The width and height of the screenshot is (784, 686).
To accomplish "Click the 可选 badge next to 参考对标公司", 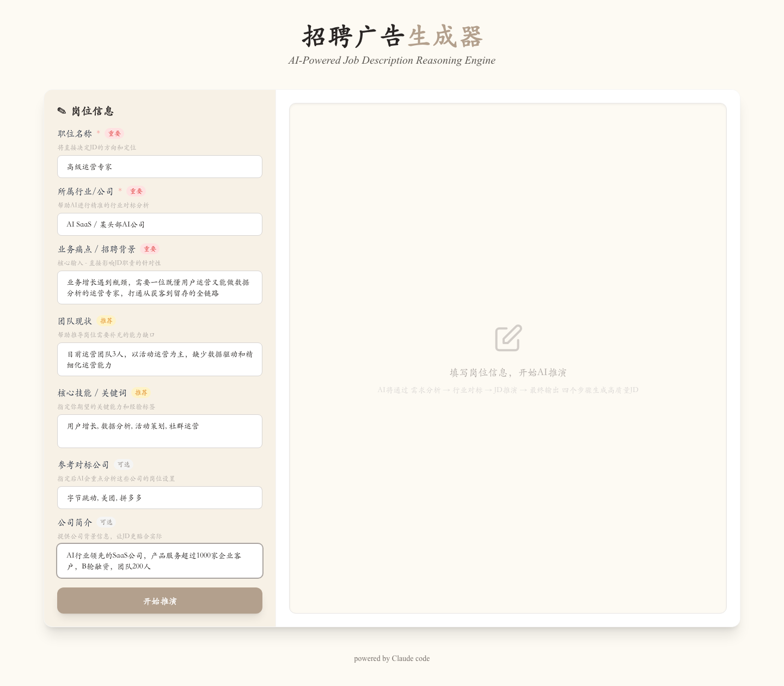I will (x=124, y=464).
